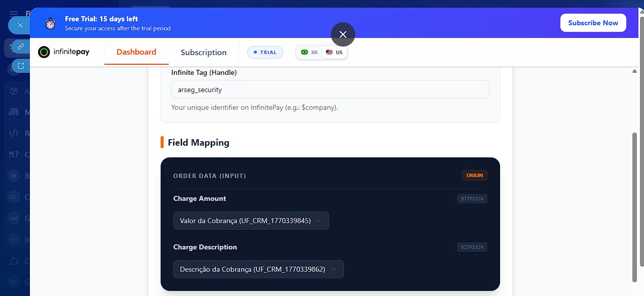Switch to the Dashboard tab
The image size is (644, 296).
pyautogui.click(x=136, y=52)
